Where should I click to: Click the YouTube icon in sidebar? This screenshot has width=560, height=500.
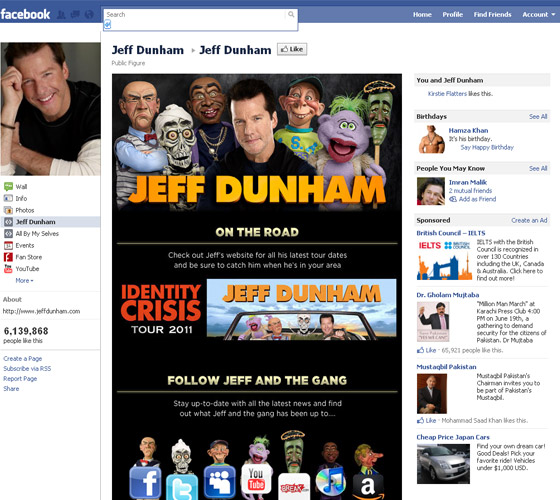click(x=8, y=269)
